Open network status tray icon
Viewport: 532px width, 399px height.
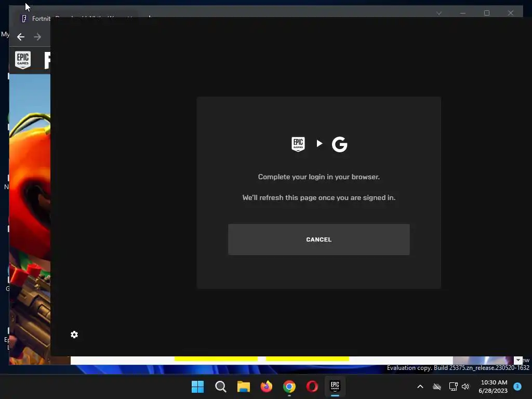point(453,387)
